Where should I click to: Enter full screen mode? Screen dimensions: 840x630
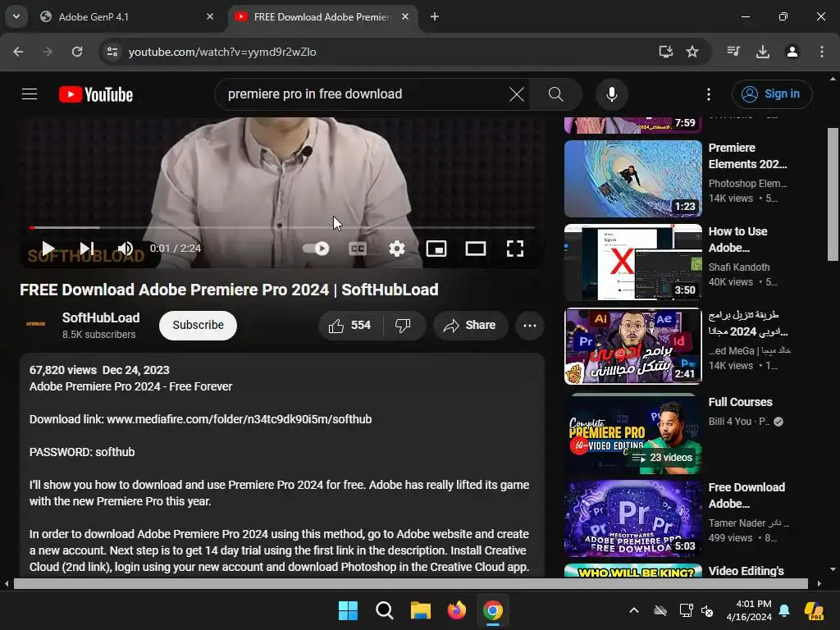515,248
